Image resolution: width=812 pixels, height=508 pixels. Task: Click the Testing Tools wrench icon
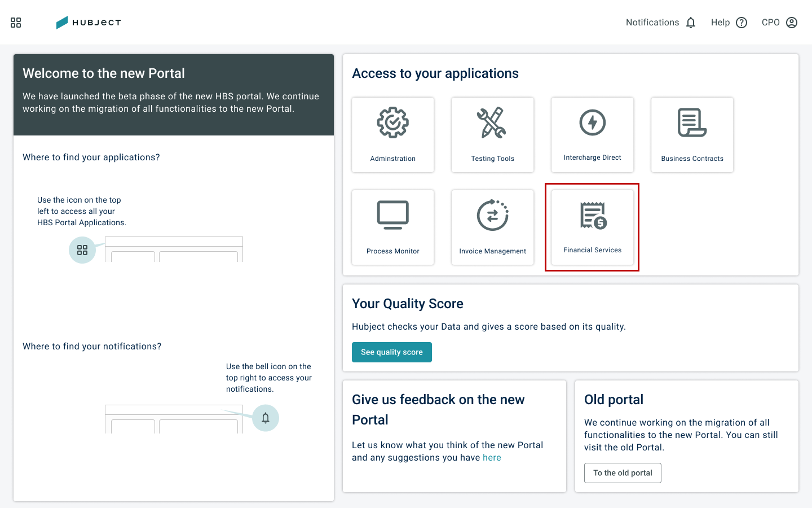(492, 122)
